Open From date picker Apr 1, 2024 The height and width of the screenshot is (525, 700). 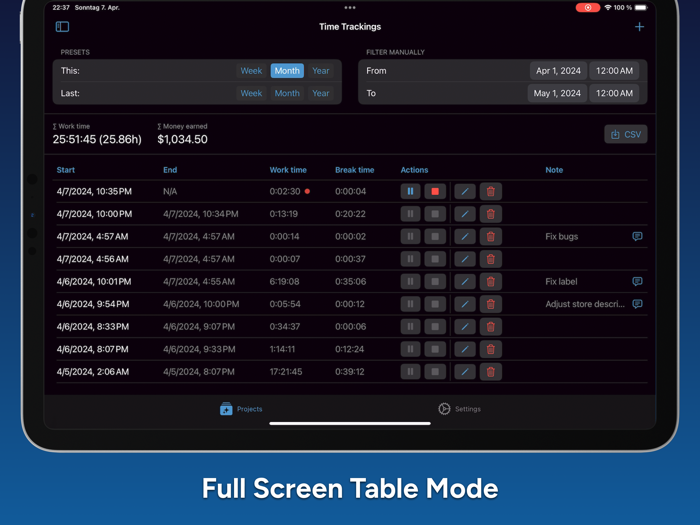(x=558, y=71)
